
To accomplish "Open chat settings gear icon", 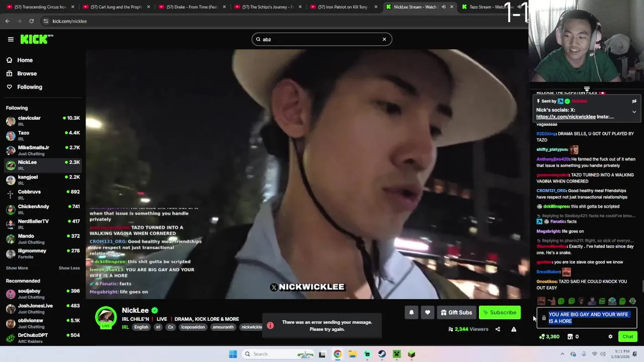I will point(610,337).
